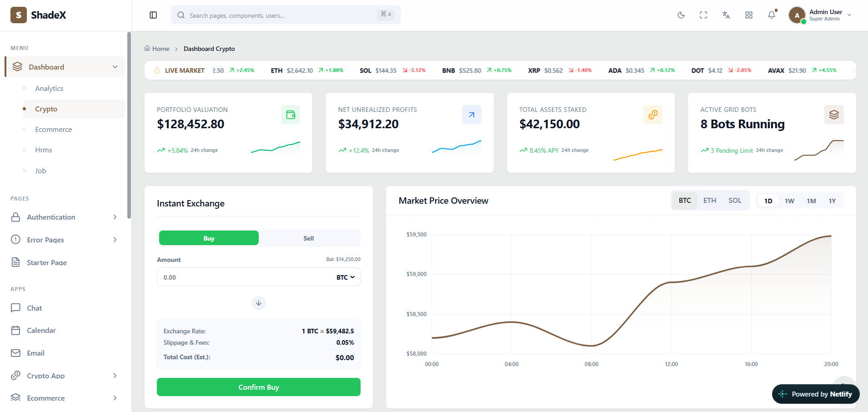Click the Email envelope icon
Screen dimensions: 868x412
tap(15, 353)
